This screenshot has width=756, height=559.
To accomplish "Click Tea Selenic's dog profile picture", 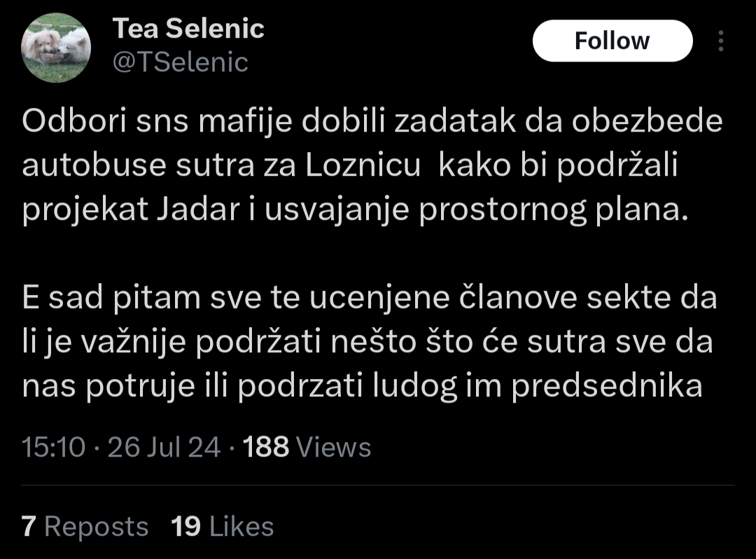I will point(56,48).
